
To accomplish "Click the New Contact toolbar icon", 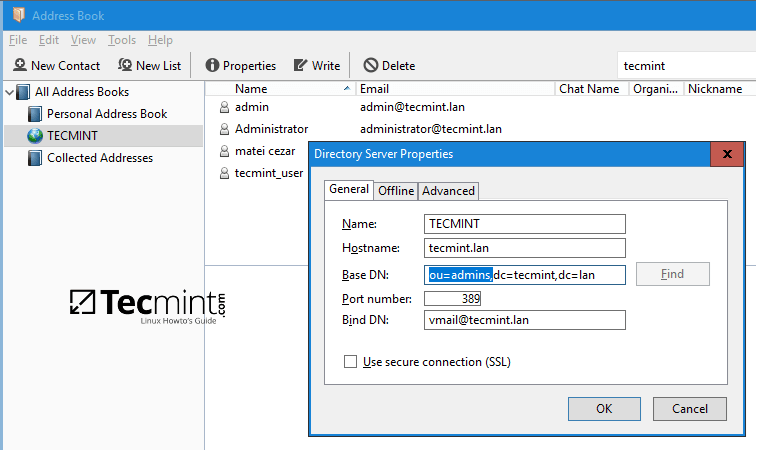I will (x=20, y=66).
